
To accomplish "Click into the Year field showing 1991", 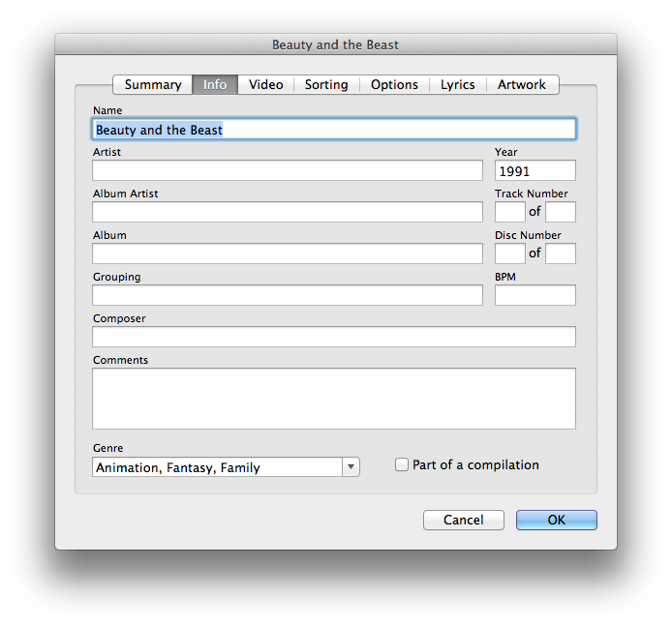I will pos(535,170).
